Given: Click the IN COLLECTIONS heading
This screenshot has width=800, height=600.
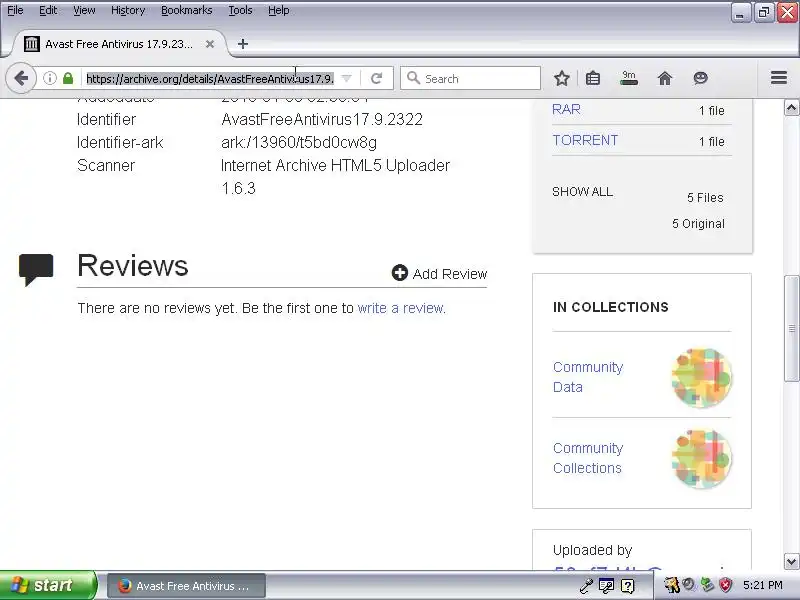Looking at the screenshot, I should pos(611,307).
